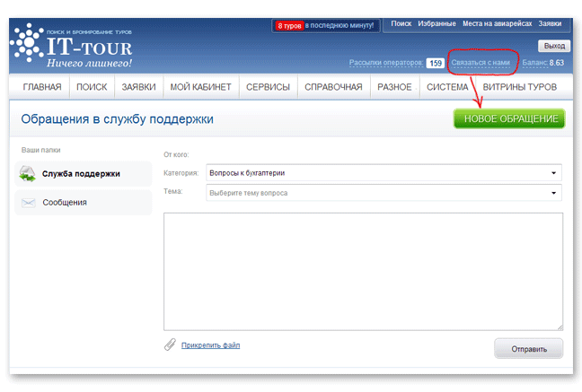Open the РАЗНОЕ menu

[x=394, y=87]
